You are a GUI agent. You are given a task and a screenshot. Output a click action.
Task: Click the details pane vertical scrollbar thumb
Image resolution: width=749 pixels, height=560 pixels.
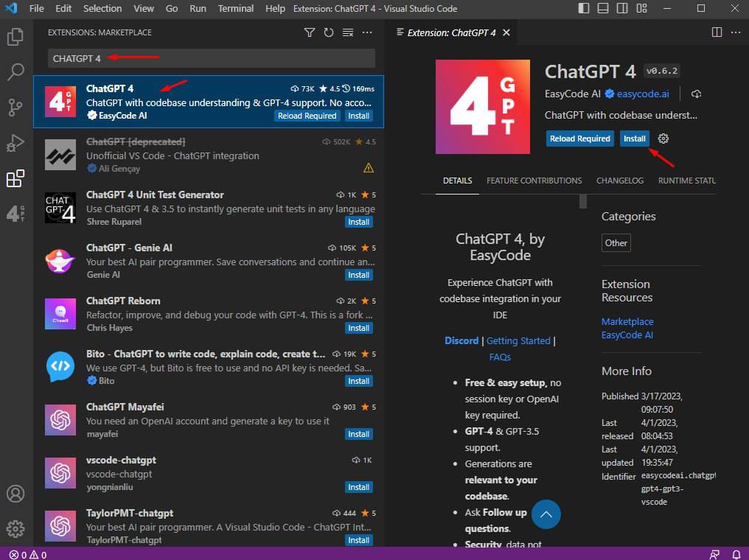click(x=583, y=201)
